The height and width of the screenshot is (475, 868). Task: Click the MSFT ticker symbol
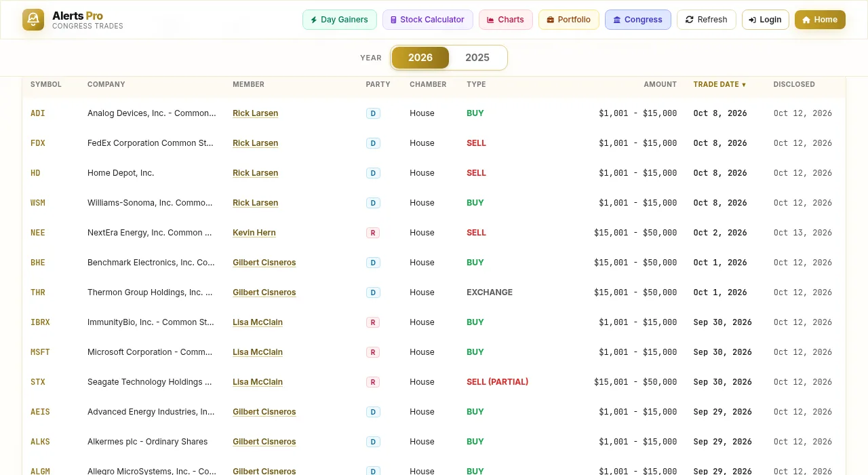(40, 352)
